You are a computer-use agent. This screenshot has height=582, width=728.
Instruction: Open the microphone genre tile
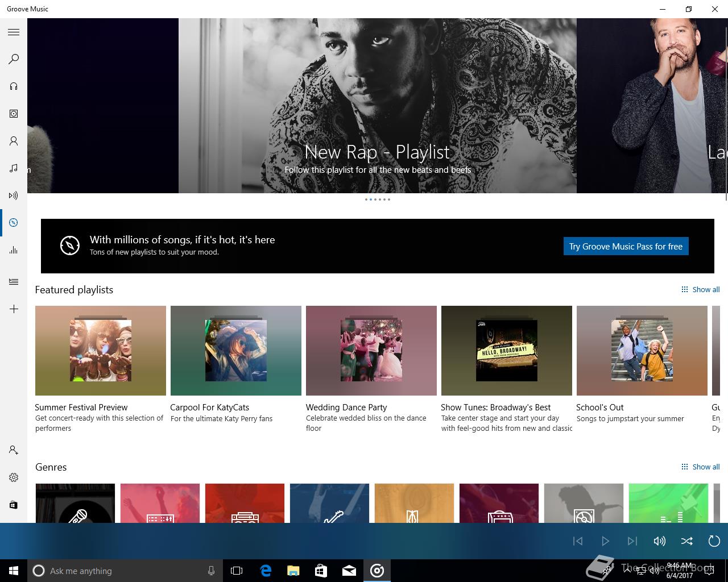[75, 503]
